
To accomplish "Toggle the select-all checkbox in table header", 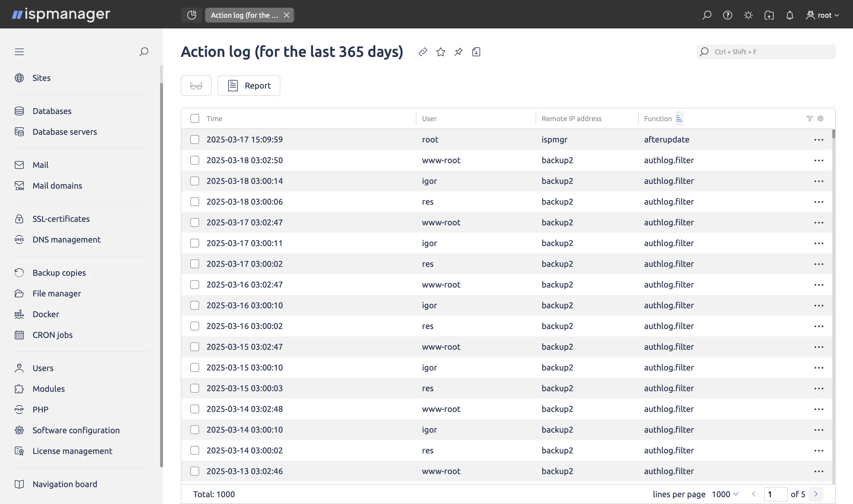I will (194, 118).
